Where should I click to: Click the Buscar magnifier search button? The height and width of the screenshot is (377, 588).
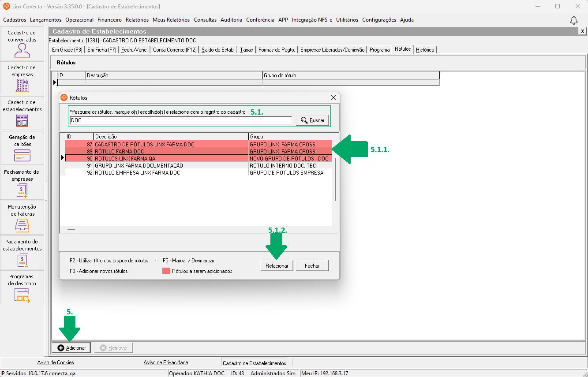tap(313, 120)
